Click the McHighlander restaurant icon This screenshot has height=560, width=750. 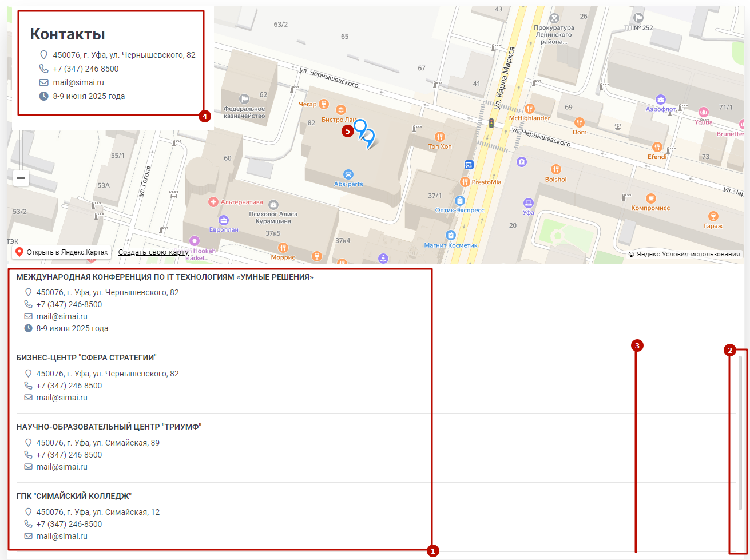[530, 109]
